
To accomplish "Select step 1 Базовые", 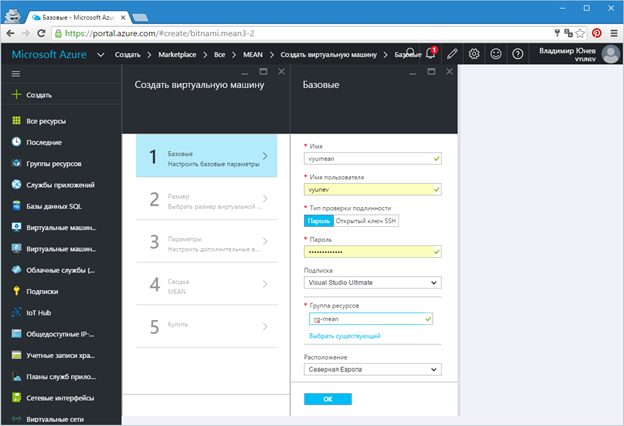I will [207, 156].
